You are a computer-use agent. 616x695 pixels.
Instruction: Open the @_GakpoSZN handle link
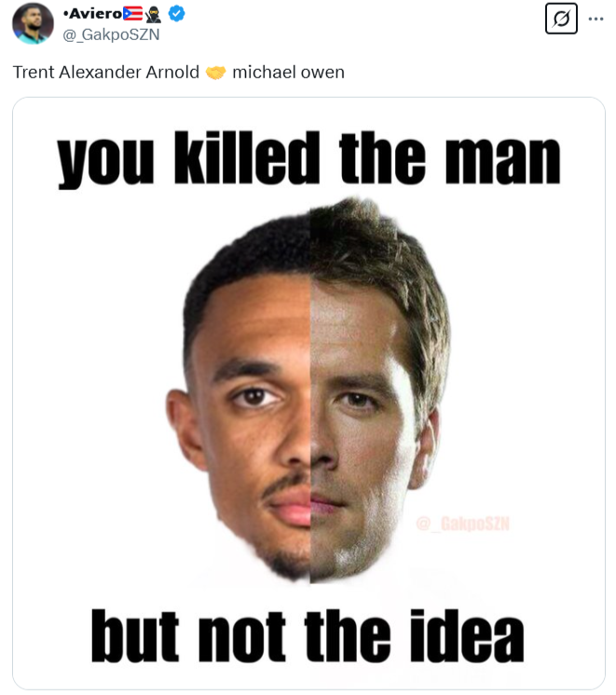click(x=111, y=34)
